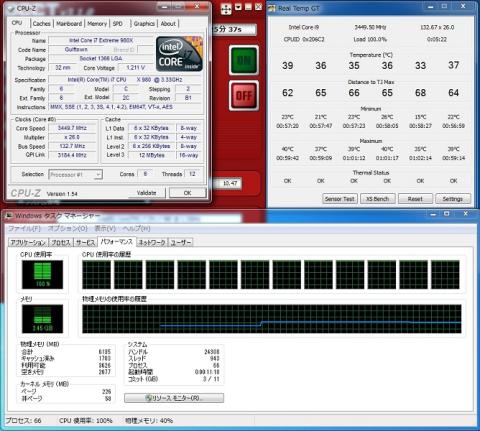Image resolution: width=480 pixels, height=431 pixels.
Task: Open Processor #1 selection dropdown
Action: (76, 174)
